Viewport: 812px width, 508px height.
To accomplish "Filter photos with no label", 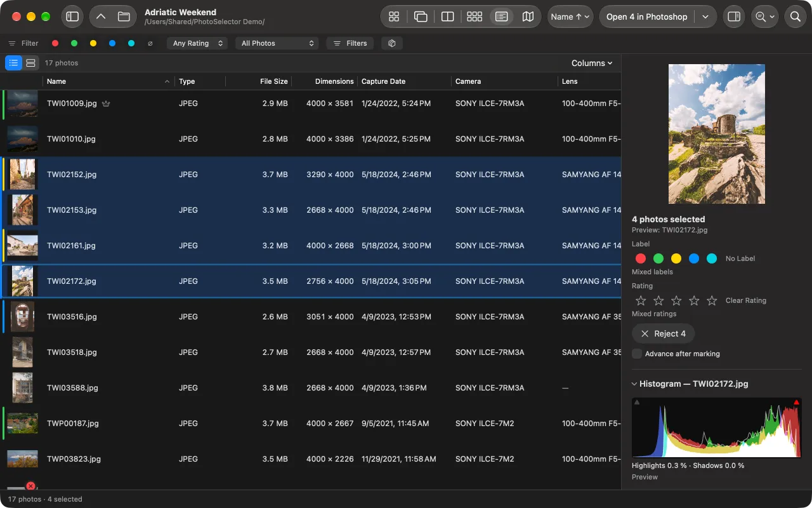I will tap(150, 43).
